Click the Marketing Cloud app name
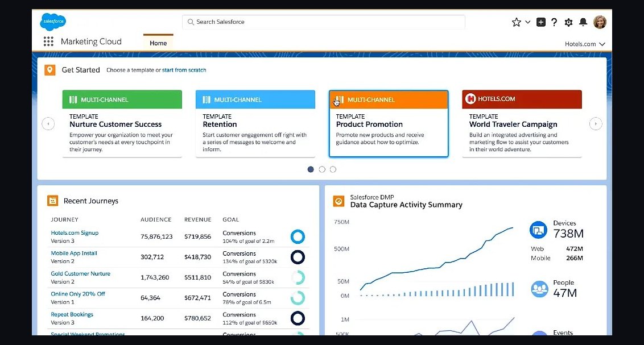Viewport: 644px width, 345px height. (x=91, y=41)
